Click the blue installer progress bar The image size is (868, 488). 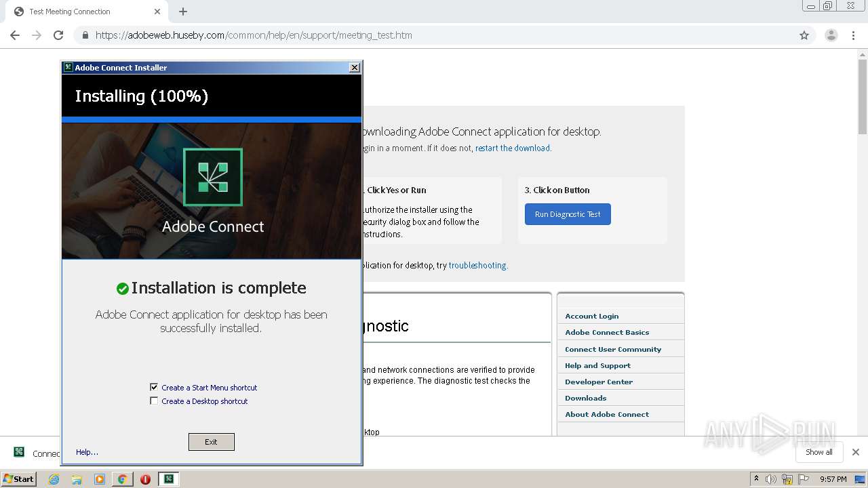212,119
